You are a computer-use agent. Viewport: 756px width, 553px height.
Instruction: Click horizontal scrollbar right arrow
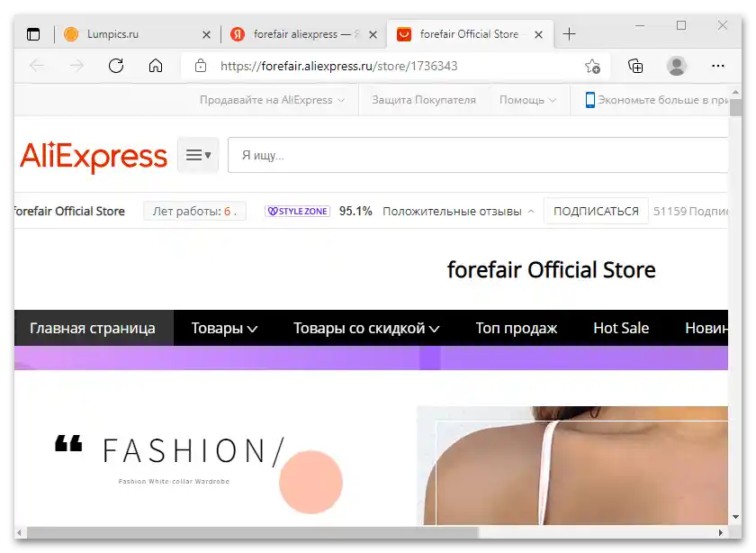(x=721, y=532)
